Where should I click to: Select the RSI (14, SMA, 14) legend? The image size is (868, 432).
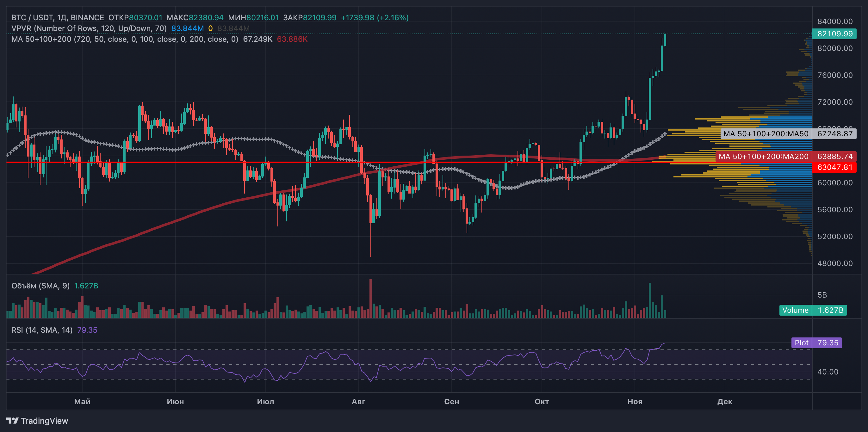coord(42,330)
